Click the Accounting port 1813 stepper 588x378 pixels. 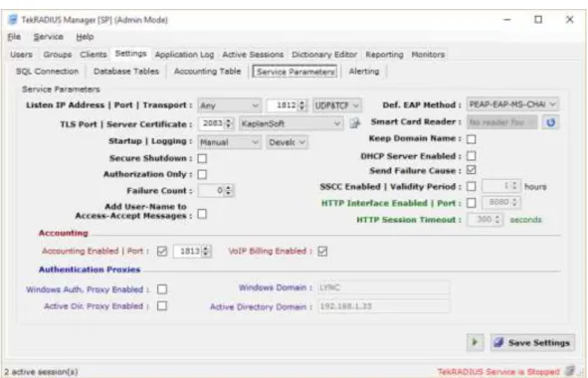click(206, 251)
